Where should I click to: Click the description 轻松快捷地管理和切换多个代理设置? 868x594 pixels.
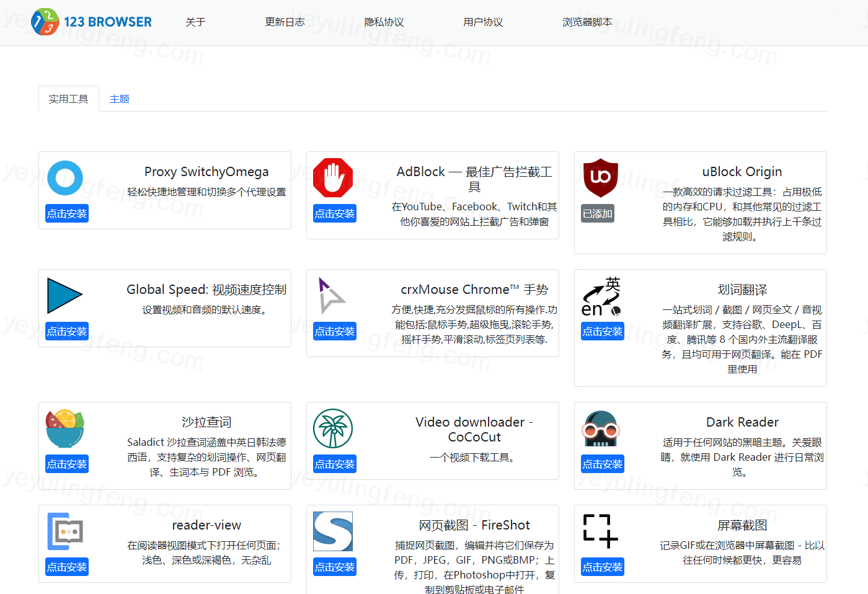point(206,192)
